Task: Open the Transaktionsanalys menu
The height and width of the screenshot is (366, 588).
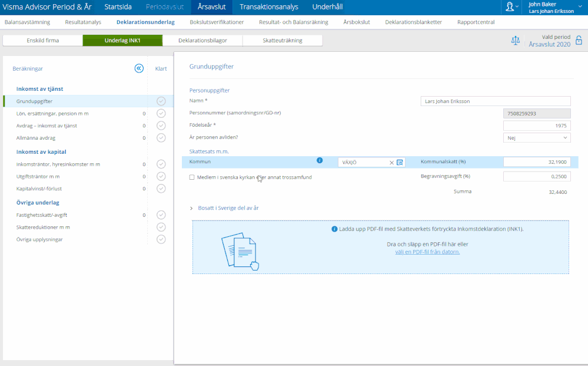Action: (268, 7)
